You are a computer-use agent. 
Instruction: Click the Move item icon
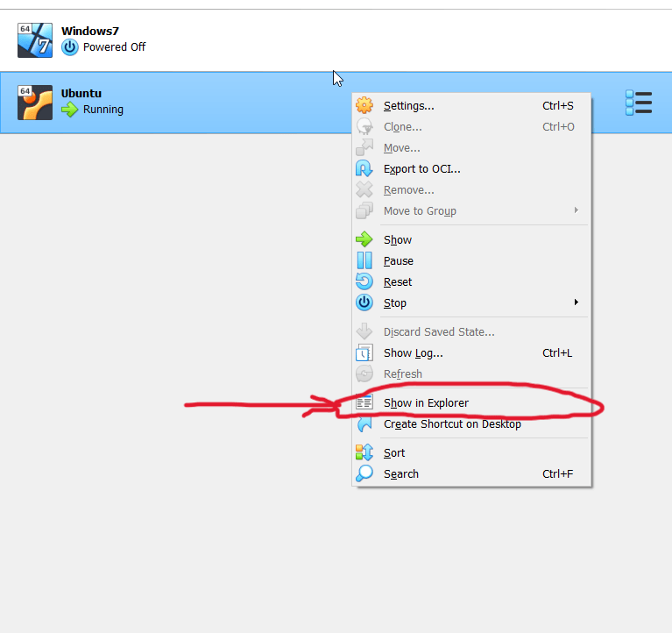[364, 147]
